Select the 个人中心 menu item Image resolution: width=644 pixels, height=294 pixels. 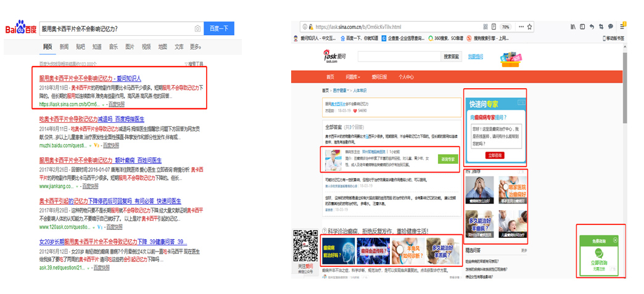tap(406, 77)
